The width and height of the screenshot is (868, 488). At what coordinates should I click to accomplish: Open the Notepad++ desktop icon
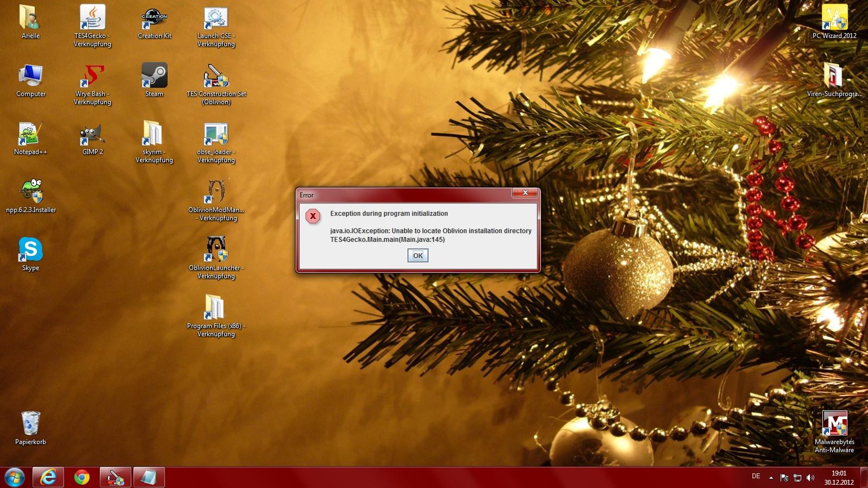pyautogui.click(x=30, y=135)
